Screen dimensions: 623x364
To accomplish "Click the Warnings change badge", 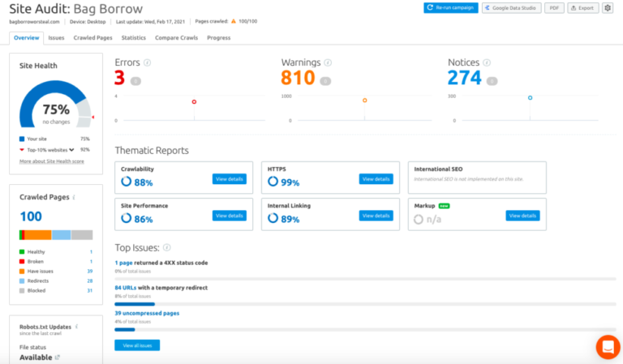I will pos(325,81).
